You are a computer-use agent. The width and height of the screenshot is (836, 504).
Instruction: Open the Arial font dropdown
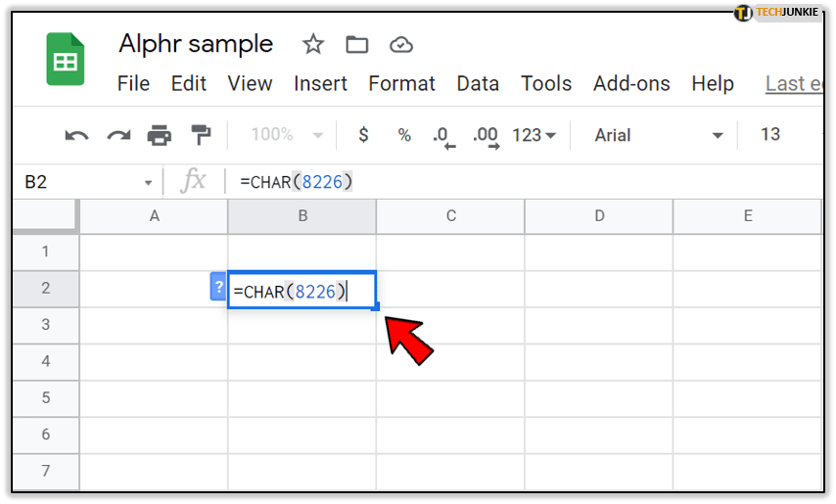659,135
